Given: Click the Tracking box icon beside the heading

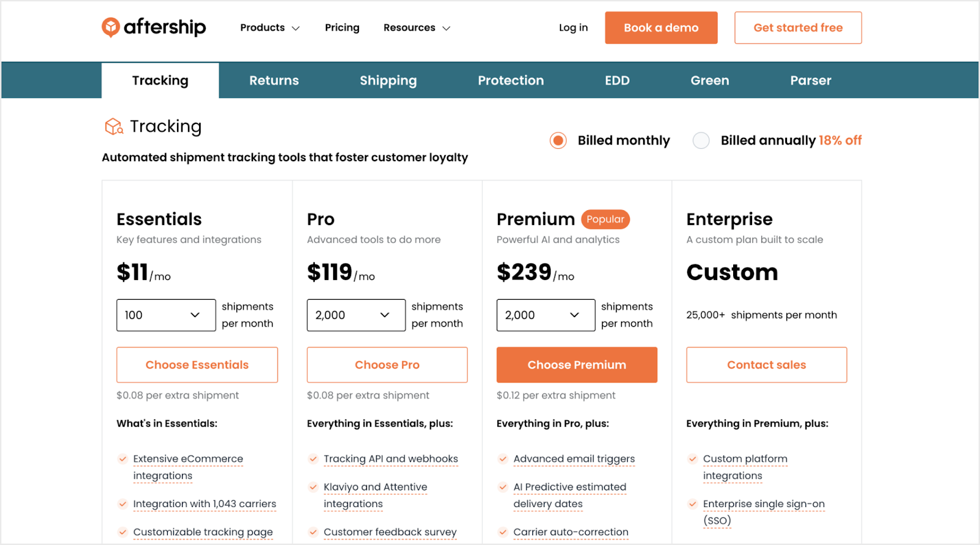Looking at the screenshot, I should pyautogui.click(x=114, y=126).
